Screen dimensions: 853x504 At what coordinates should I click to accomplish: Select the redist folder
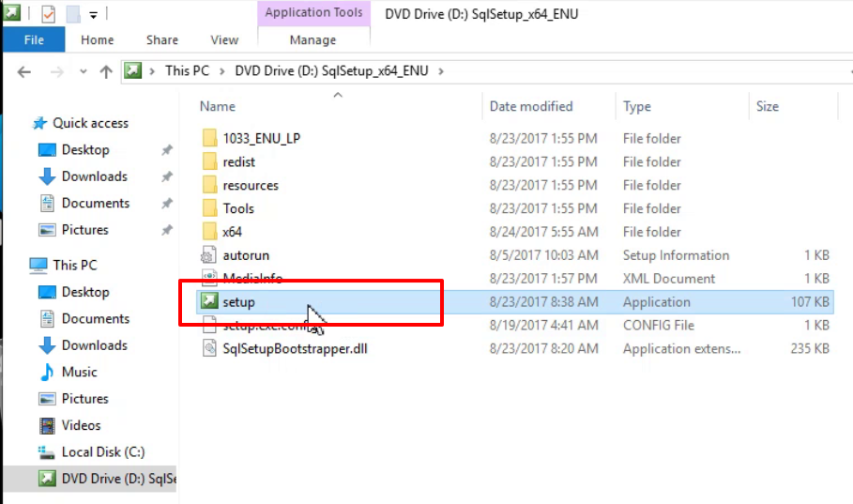pos(238,161)
